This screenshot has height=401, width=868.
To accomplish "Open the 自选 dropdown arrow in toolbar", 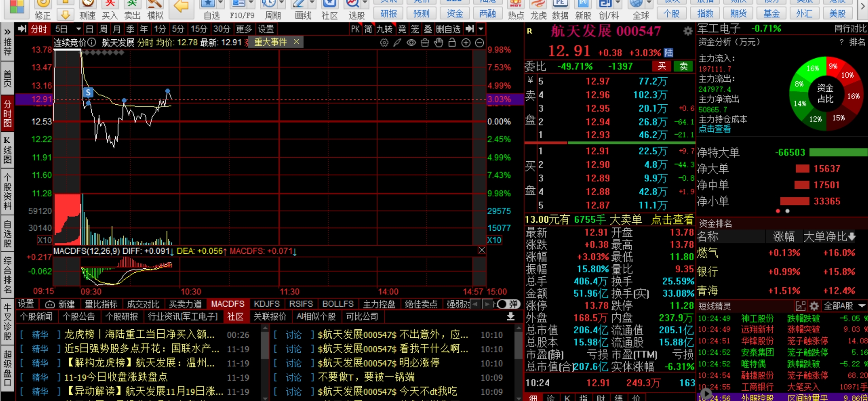I will pos(222,4).
